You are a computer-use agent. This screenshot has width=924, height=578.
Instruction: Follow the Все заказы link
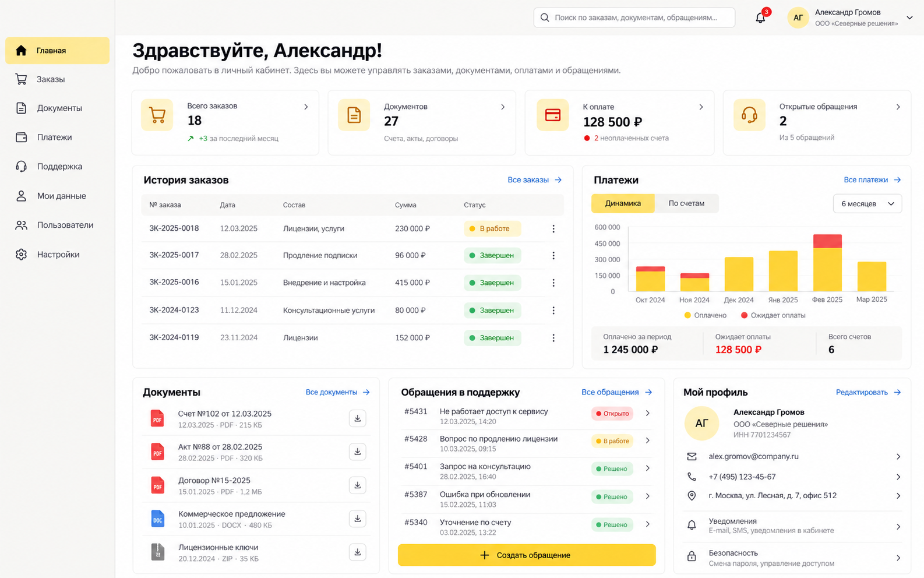click(534, 180)
